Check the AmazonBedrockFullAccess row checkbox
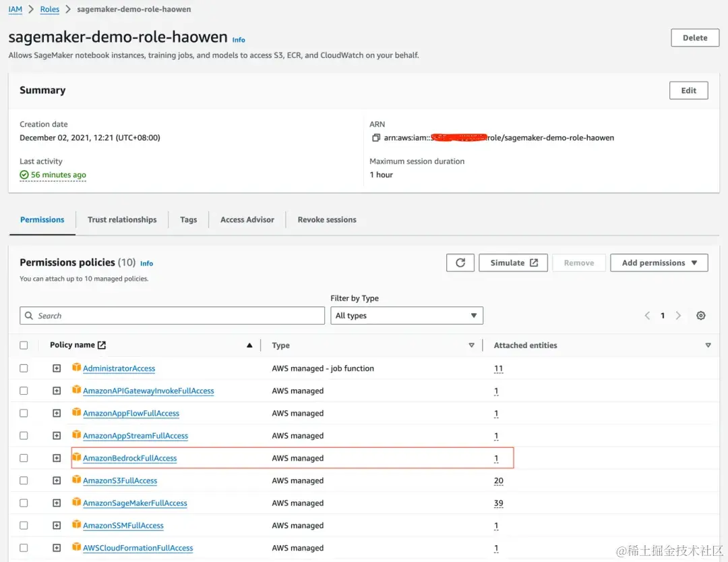 click(x=24, y=458)
